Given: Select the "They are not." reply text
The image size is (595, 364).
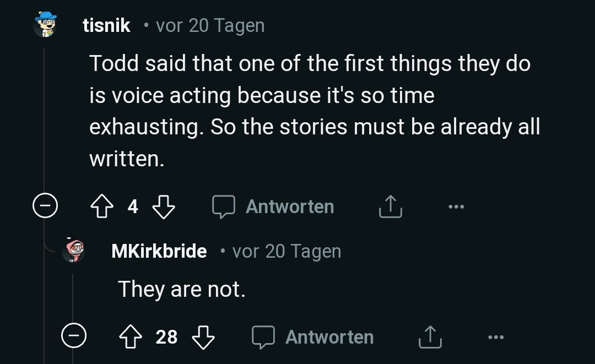Looking at the screenshot, I should point(182,289).
